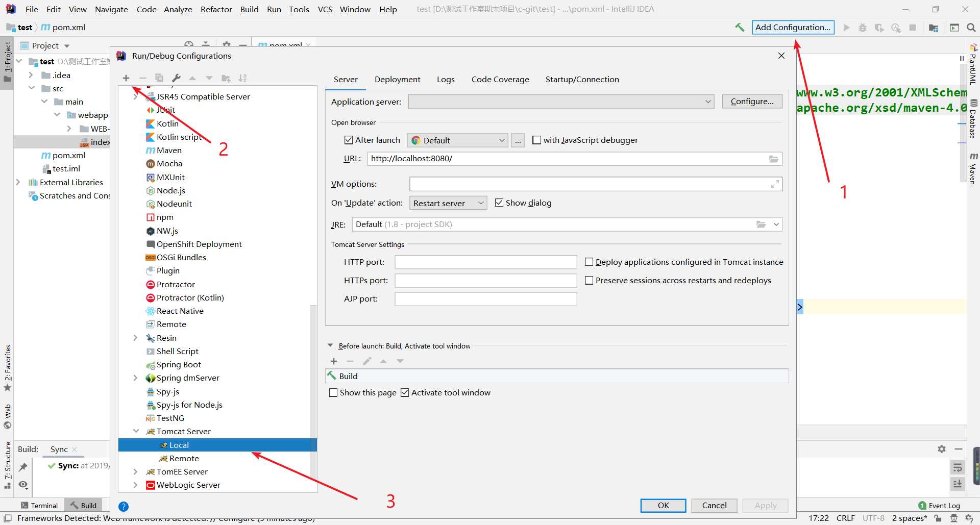Open the Application server dropdown
Viewport: 980px width, 525px height.
pyautogui.click(x=561, y=102)
